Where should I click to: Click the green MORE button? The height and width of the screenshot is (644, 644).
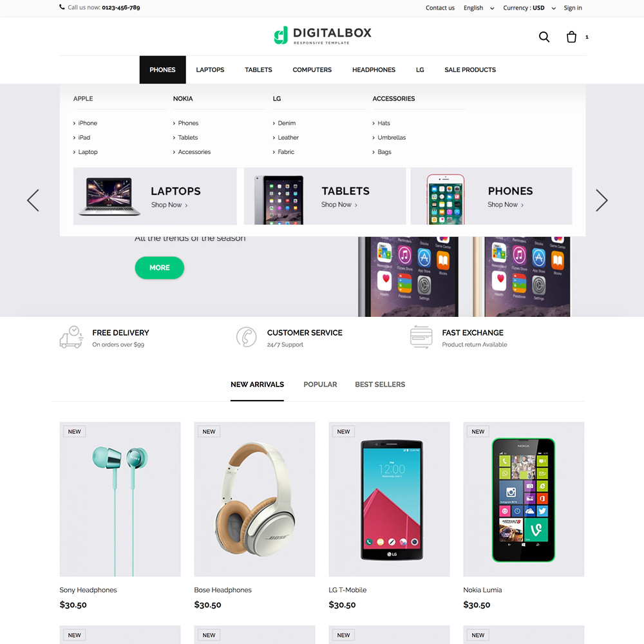[159, 268]
